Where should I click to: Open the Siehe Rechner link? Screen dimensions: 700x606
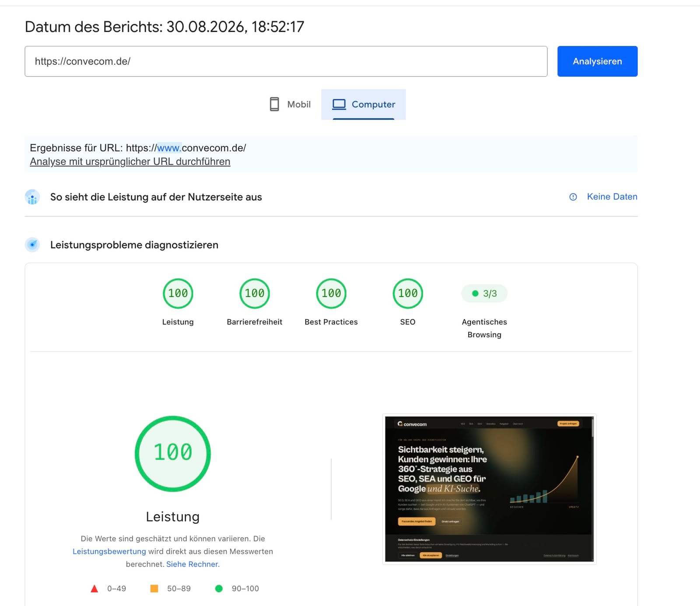point(192,564)
